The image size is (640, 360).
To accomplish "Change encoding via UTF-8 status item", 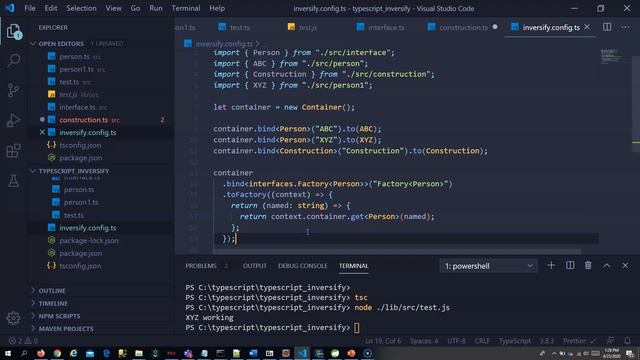I will (456, 341).
